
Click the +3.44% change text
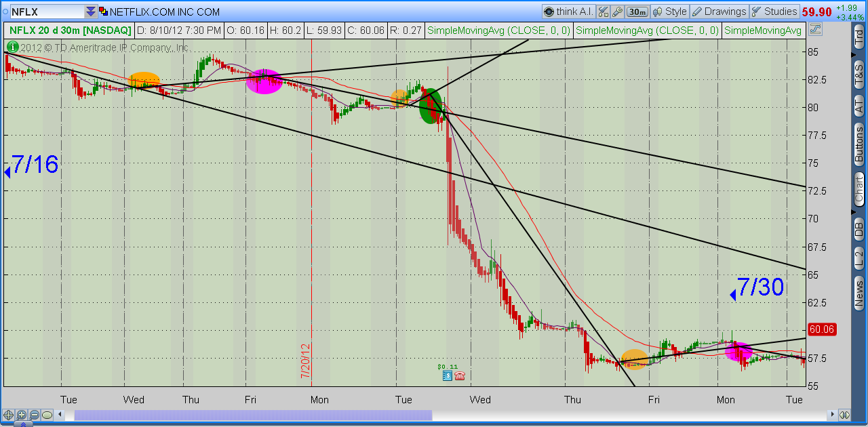850,16
